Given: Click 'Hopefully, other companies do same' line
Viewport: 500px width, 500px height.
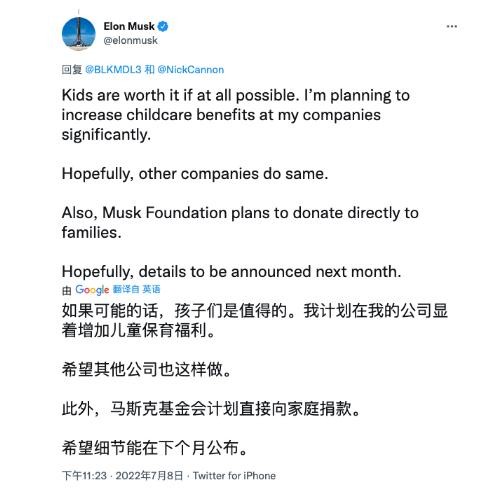Looking at the screenshot, I should pos(195,174).
